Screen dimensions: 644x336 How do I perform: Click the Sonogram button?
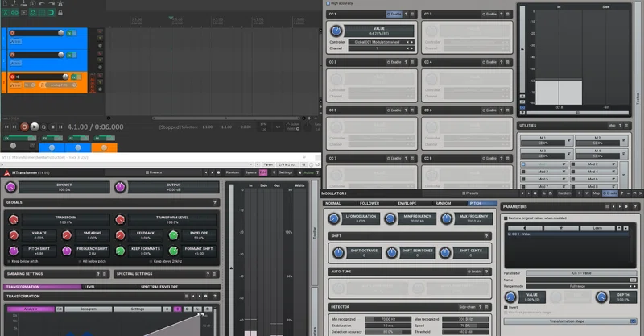coord(89,309)
